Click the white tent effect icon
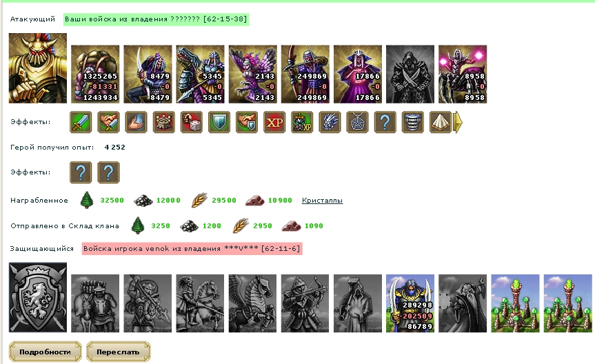The height and width of the screenshot is (364, 595). tap(441, 122)
